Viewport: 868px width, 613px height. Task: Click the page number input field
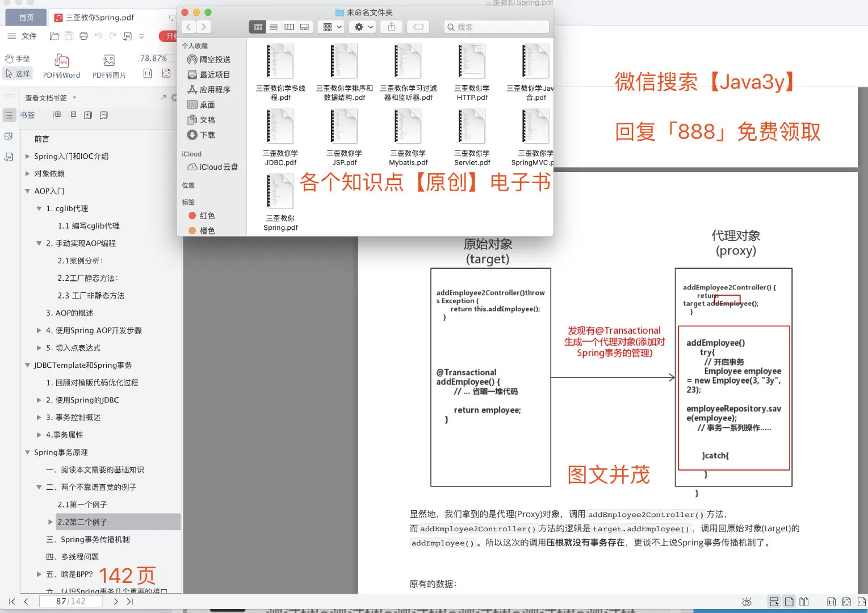(71, 601)
